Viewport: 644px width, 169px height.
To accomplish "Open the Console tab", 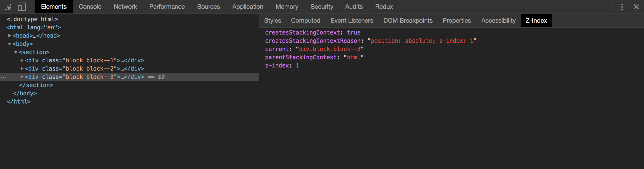I will pyautogui.click(x=90, y=7).
